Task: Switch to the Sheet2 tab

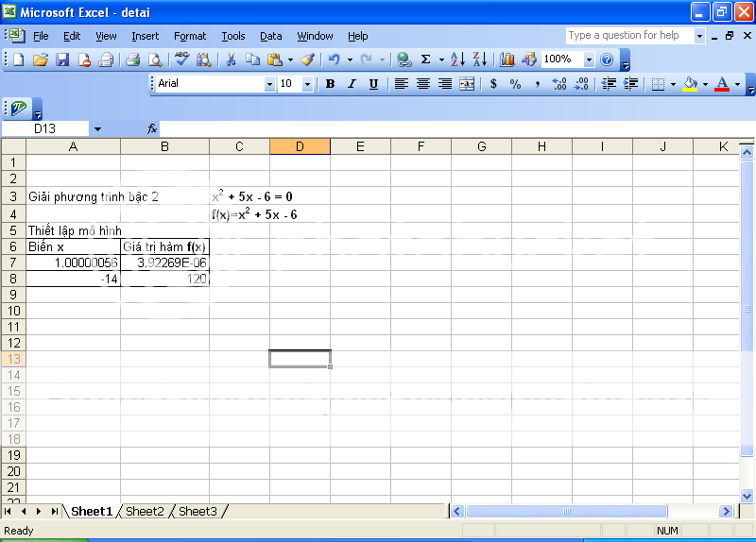Action: coord(145,512)
